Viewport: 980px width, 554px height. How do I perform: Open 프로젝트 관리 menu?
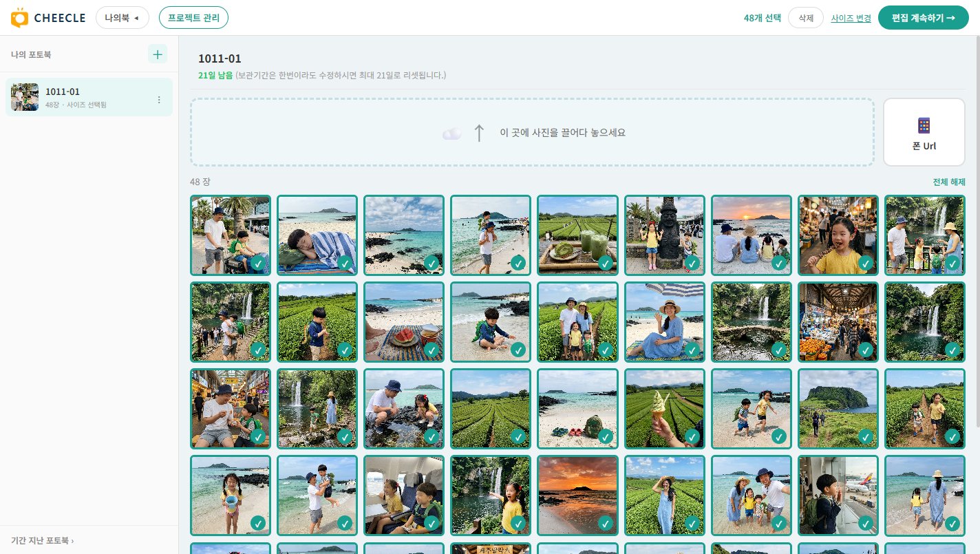[x=193, y=18]
